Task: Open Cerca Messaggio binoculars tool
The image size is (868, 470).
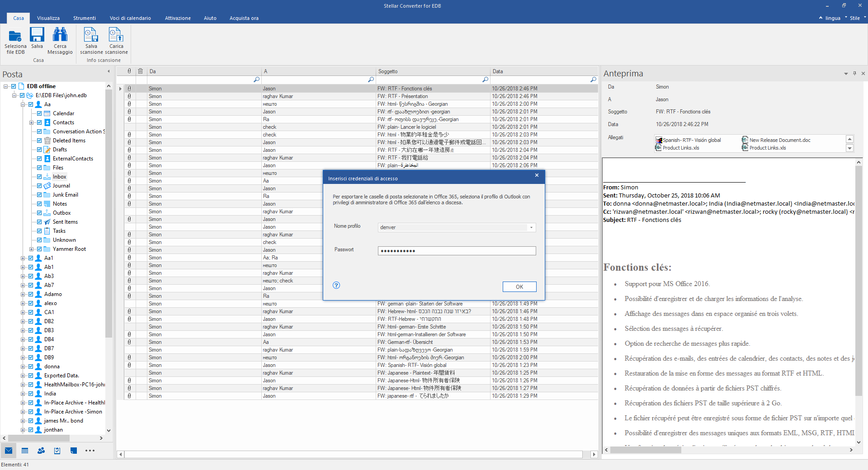Action: 60,35
